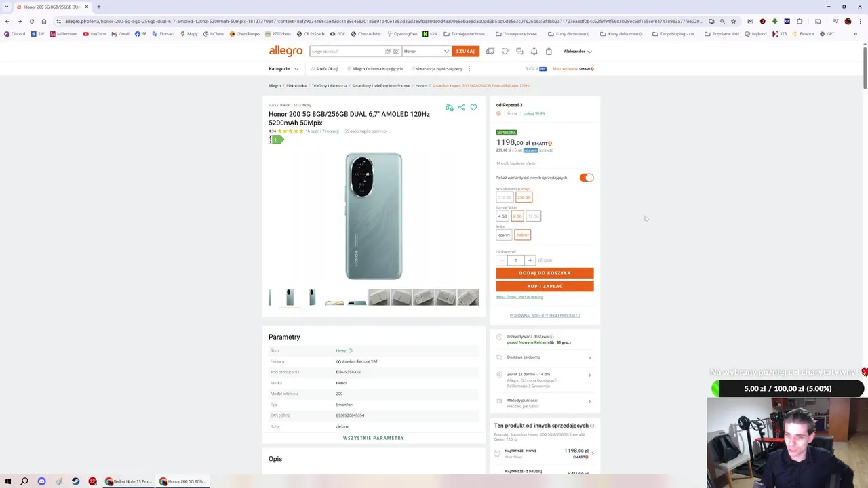Go to Smartfony i telefony komórkowe breadcrumb
Image resolution: width=868 pixels, height=488 pixels.
(x=381, y=86)
